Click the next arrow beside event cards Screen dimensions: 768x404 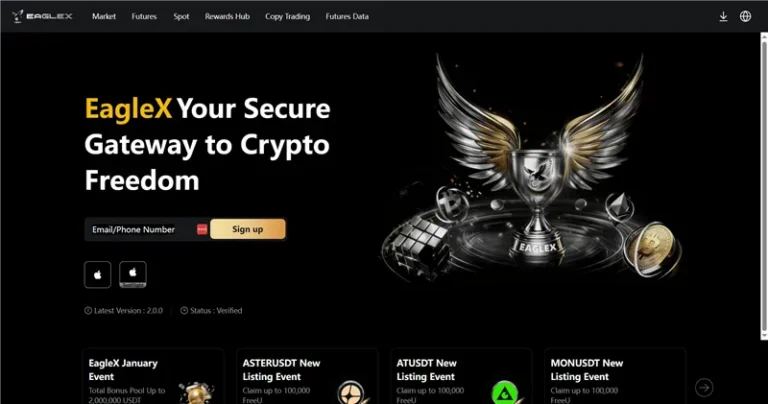point(704,387)
